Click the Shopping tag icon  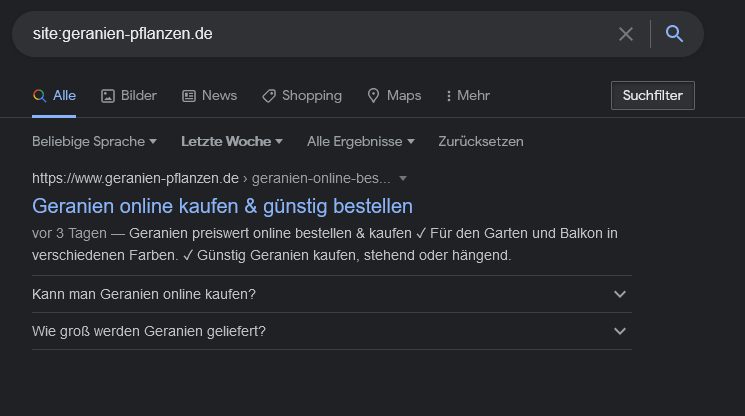pos(269,96)
